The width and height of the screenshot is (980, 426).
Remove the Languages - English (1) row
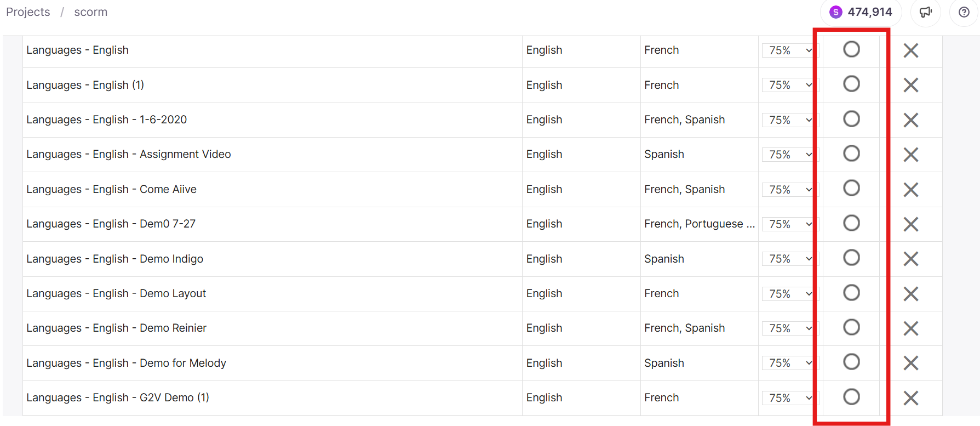point(911,85)
